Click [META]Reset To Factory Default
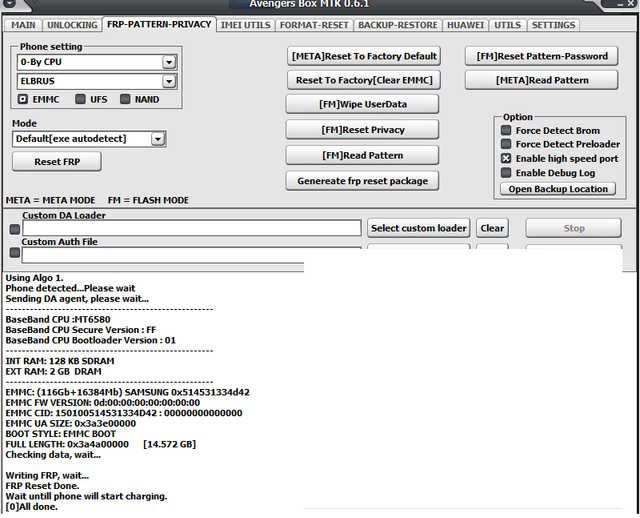This screenshot has width=640, height=518. [x=364, y=56]
